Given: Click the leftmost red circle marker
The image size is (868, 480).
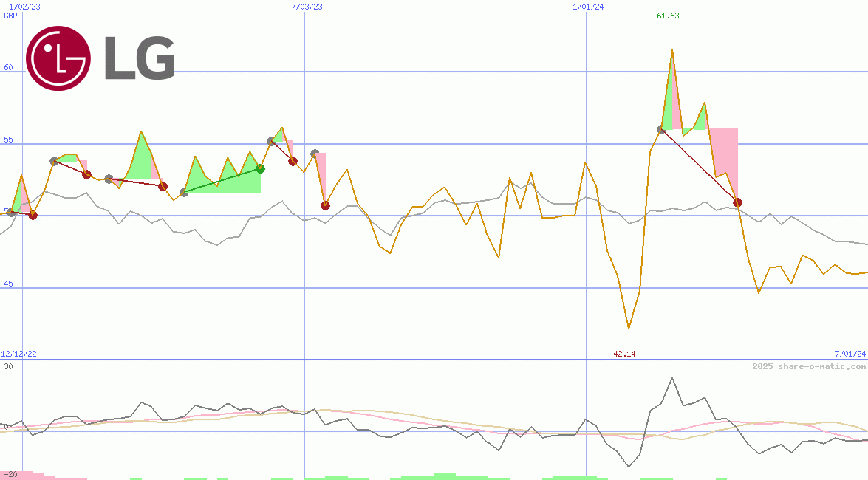Looking at the screenshot, I should click(x=33, y=215).
